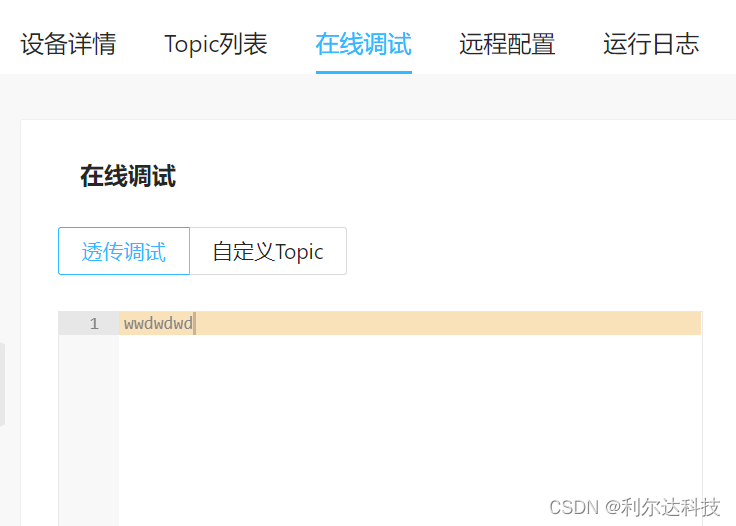Click the CSDN @利尔达科技 watermark text

click(x=635, y=507)
